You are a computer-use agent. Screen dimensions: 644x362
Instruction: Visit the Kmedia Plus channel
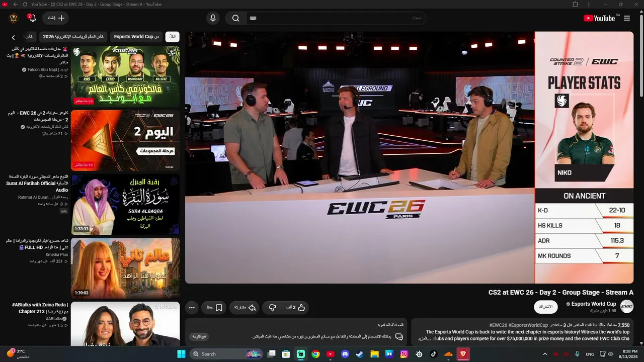(57, 254)
